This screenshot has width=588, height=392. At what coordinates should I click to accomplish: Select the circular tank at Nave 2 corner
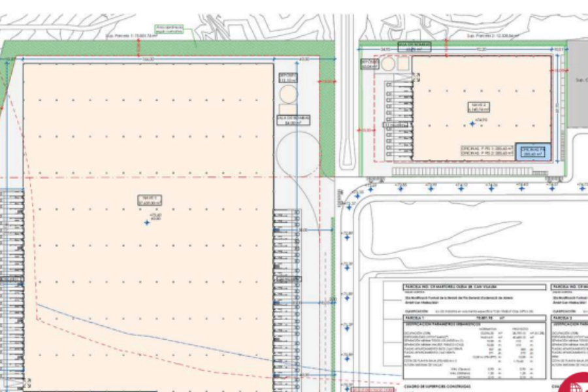(x=389, y=64)
